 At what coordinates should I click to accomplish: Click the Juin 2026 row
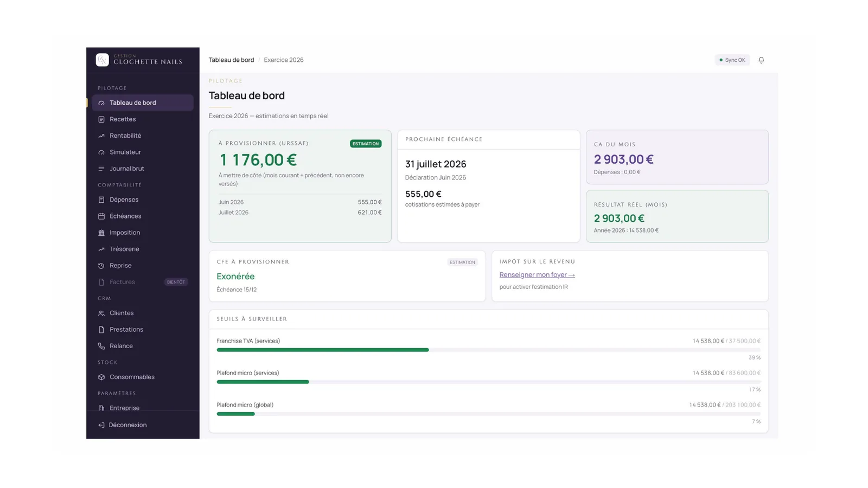[300, 202]
